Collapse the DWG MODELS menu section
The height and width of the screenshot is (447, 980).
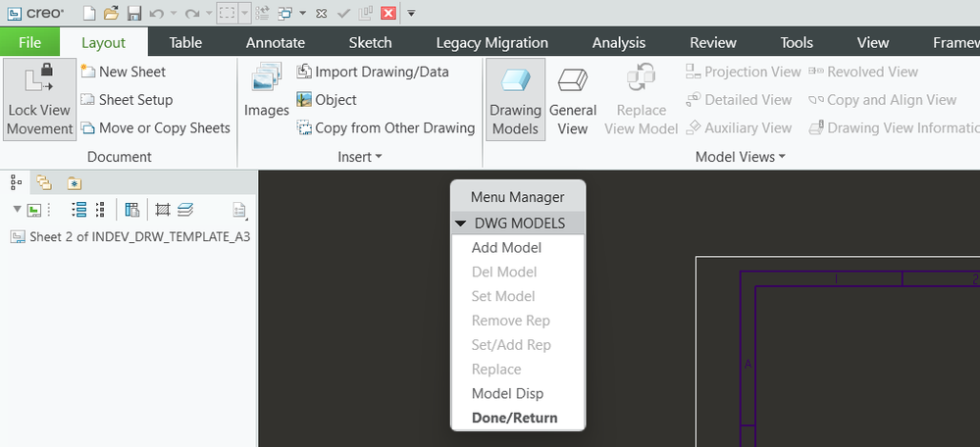460,223
